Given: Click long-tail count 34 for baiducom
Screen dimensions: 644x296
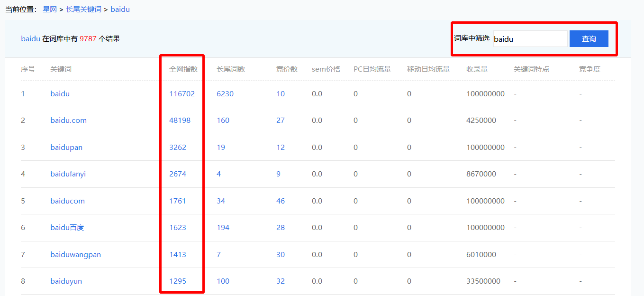Looking at the screenshot, I should click(x=221, y=201).
